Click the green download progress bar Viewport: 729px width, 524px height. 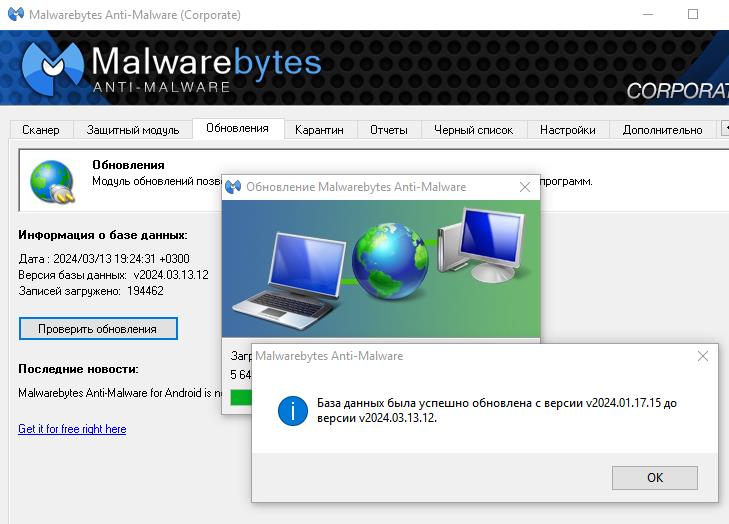(241, 398)
